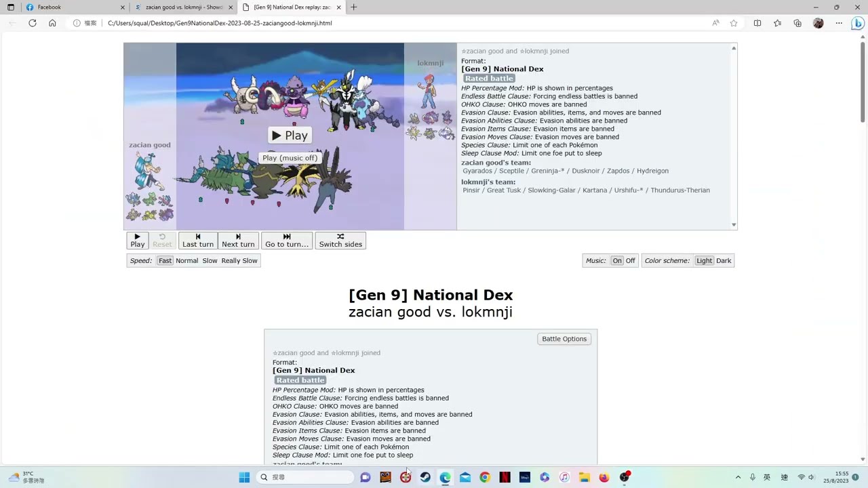The image size is (868, 488).
Task: Click the lokmnji trainer sprite
Action: [x=428, y=91]
